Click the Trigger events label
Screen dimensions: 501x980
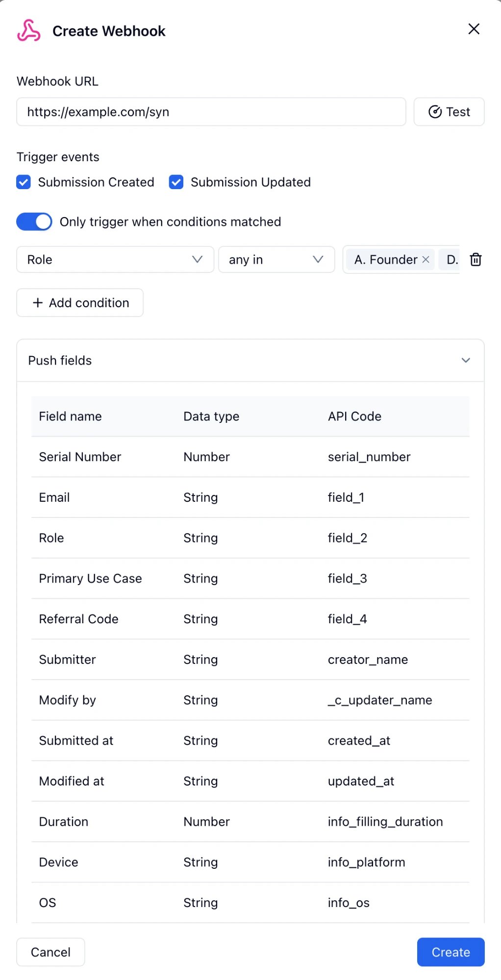[x=58, y=157]
